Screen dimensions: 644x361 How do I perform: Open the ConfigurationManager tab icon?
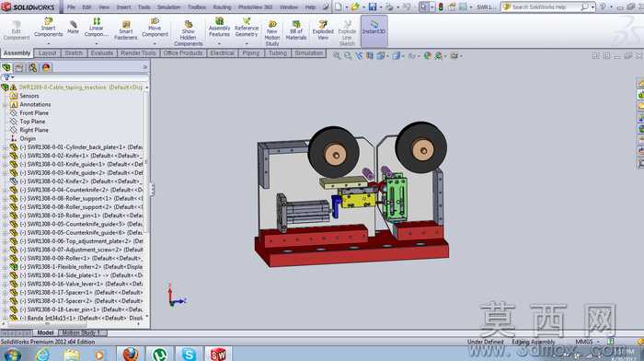(x=33, y=67)
